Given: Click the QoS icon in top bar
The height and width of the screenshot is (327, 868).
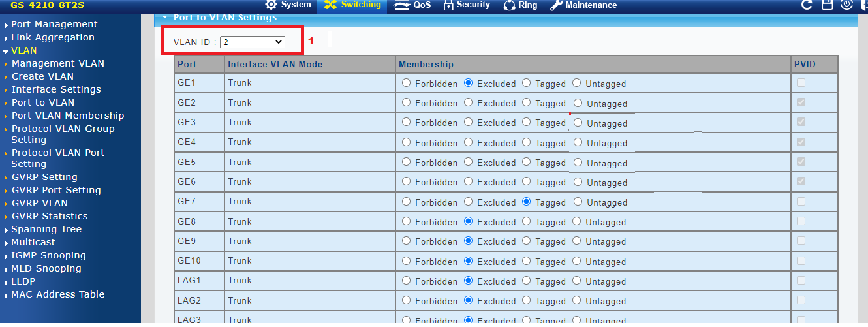Looking at the screenshot, I should pos(403,5).
